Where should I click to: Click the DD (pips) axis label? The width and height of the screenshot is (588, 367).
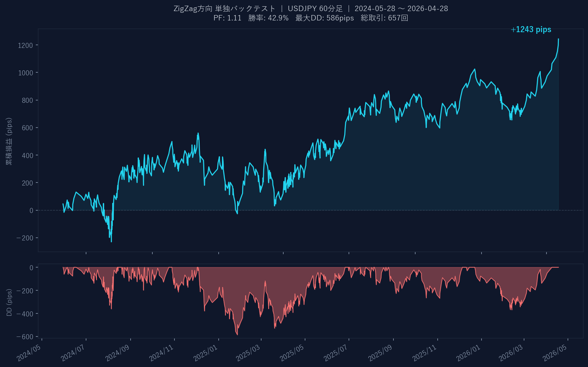click(x=9, y=302)
